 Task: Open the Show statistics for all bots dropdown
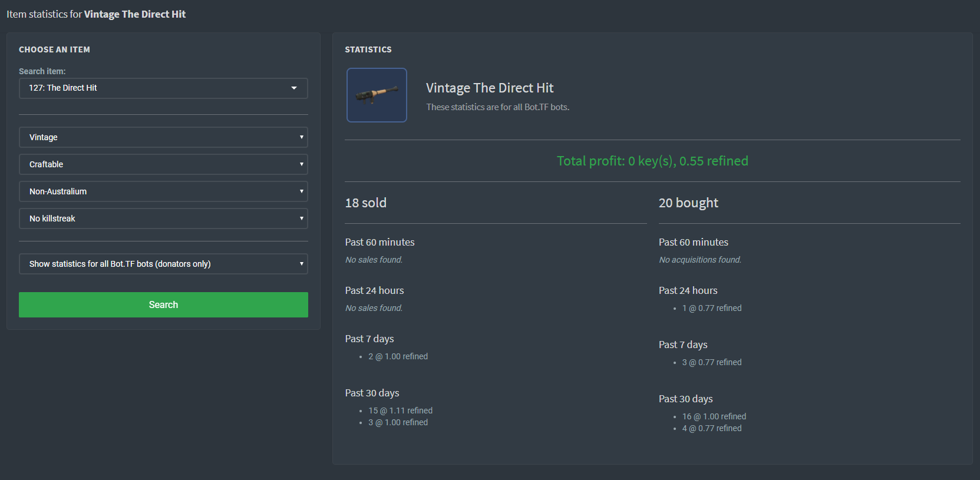(x=163, y=264)
